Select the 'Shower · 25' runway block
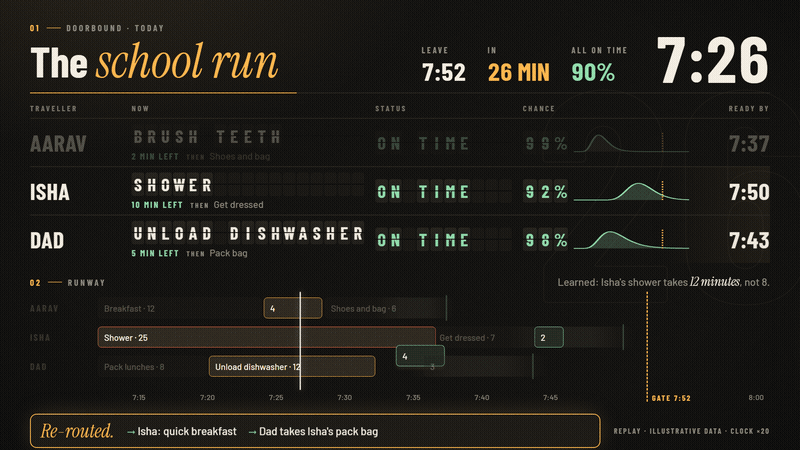The width and height of the screenshot is (800, 450). (266, 338)
